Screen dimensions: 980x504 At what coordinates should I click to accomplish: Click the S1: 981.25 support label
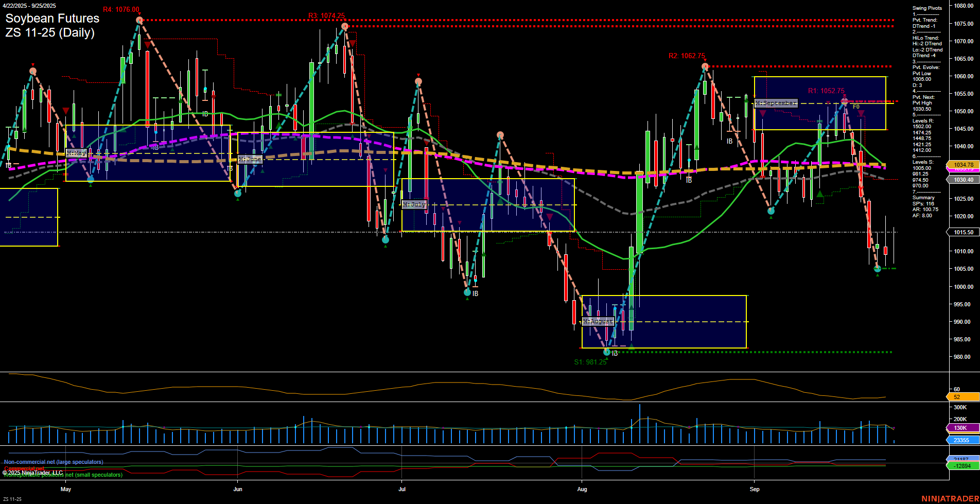click(591, 362)
